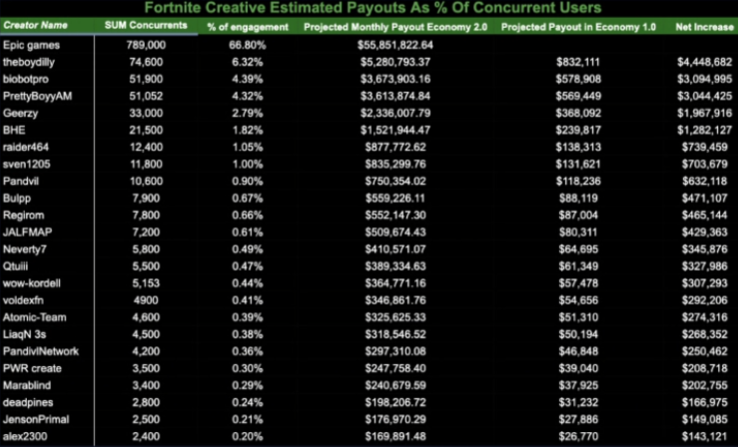738x447 pixels.
Task: Select the $5,280,793.37 payout cell
Action: [395, 62]
